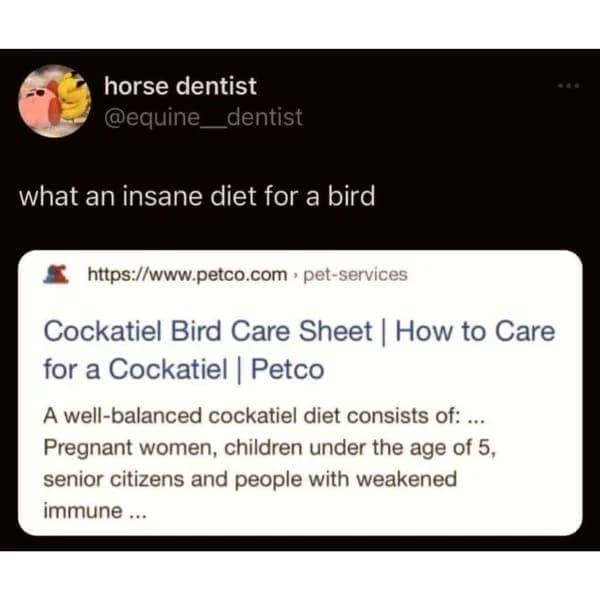600x600 pixels.
Task: Click the word "Petco" ending the title
Action: click(x=286, y=369)
